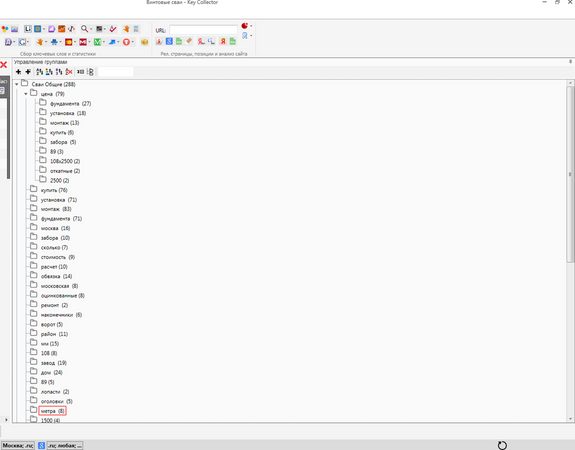Screen dimensions: 575x450
Task: Click the dark screen toolbar icon
Action: pyautogui.click(x=99, y=29)
